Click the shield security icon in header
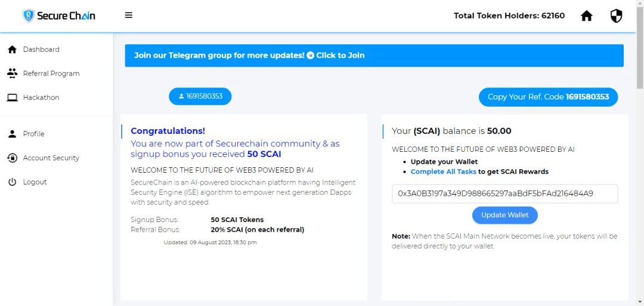The image size is (644, 306). 616,16
